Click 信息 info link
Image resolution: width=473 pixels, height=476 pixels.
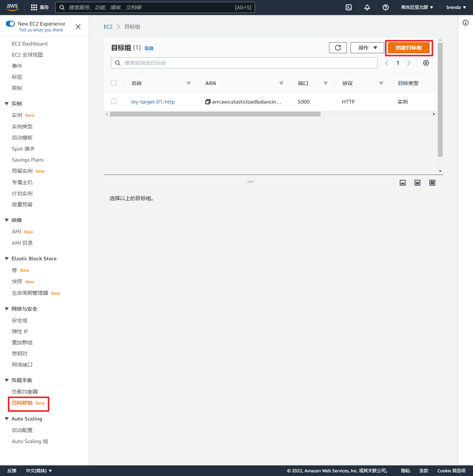(x=149, y=48)
